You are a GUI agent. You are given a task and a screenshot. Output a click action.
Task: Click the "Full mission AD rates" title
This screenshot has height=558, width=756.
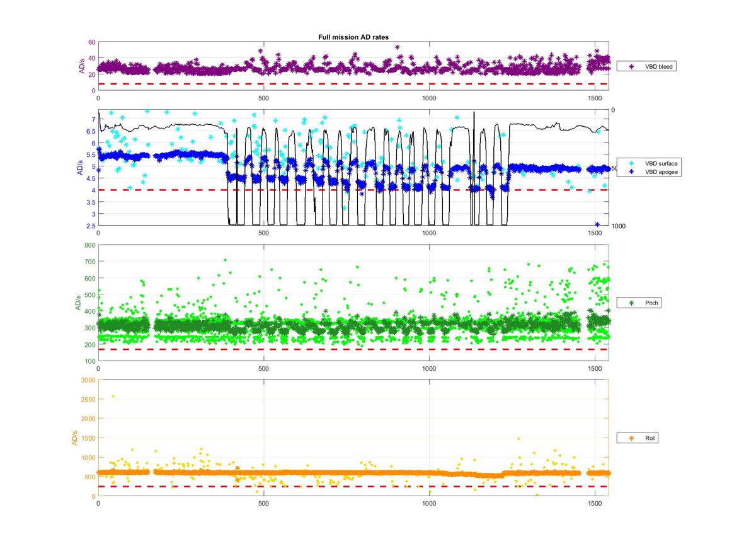pos(353,37)
